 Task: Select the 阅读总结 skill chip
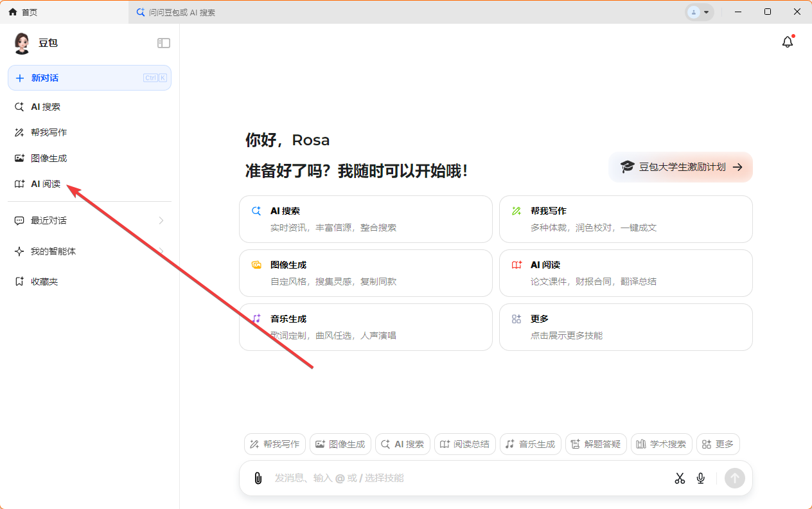(465, 444)
